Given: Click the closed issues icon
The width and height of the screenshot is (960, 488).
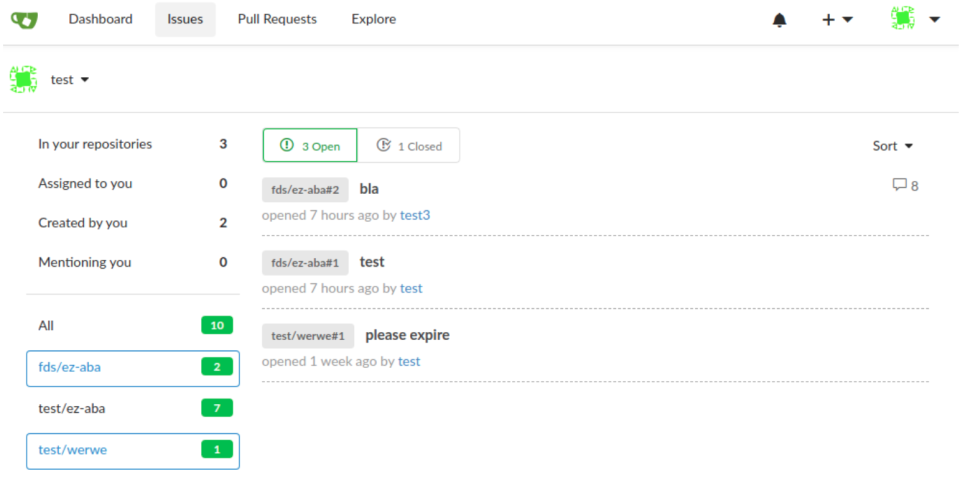Looking at the screenshot, I should click(383, 146).
